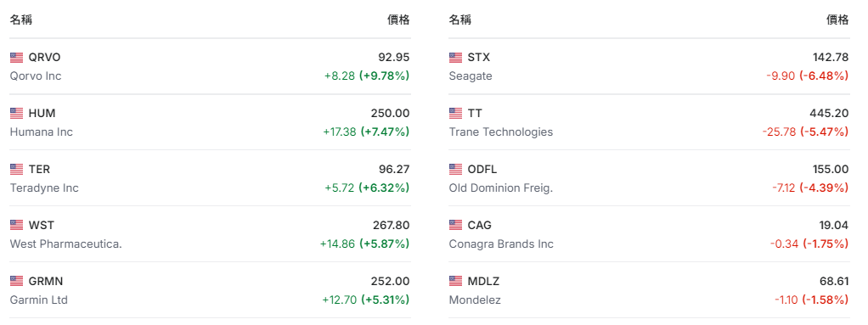Open the Old Dominion Freig. listing
Viewport: 868px width, 325px height.
pos(501,188)
